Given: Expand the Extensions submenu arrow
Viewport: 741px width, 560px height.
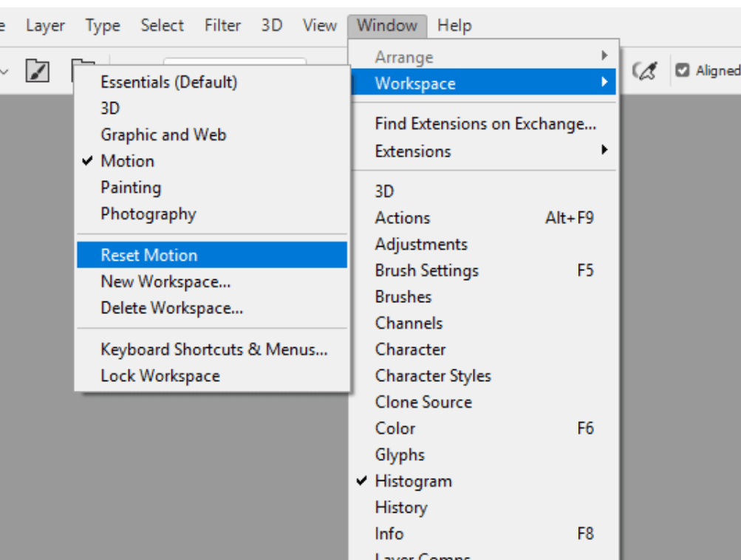Looking at the screenshot, I should tap(604, 151).
